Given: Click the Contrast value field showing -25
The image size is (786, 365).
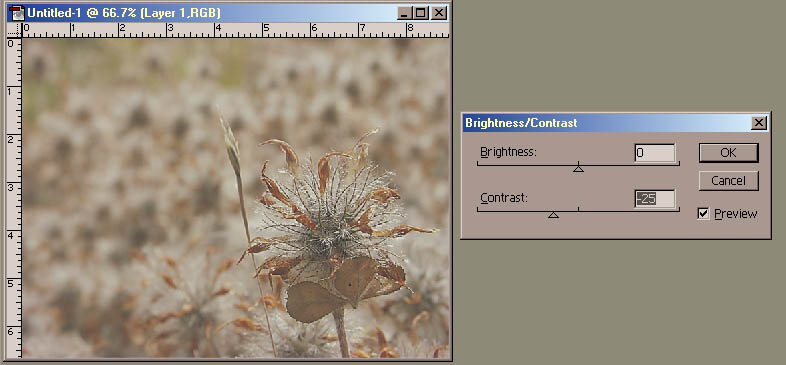Looking at the screenshot, I should pos(655,199).
